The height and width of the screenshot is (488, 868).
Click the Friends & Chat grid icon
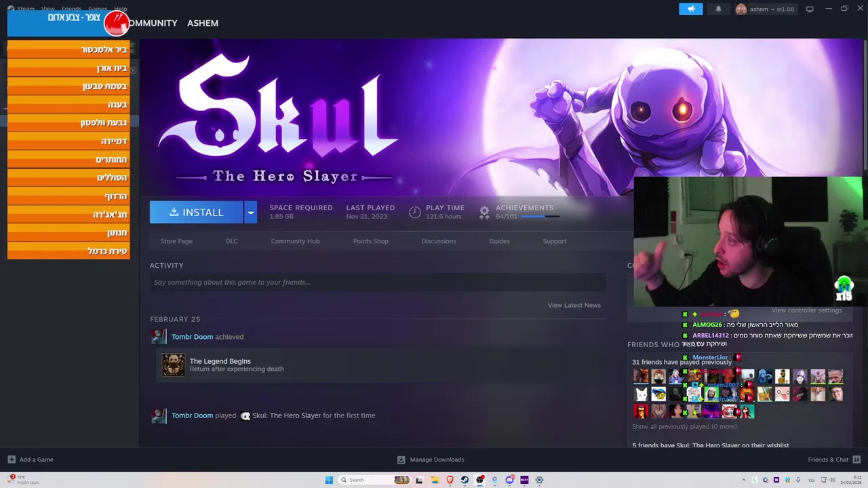[856, 460]
